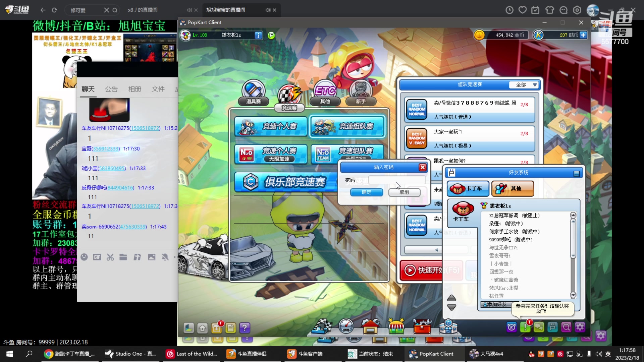This screenshot has width=644, height=362.
Task: Click the Windows Start button
Action: 9,354
